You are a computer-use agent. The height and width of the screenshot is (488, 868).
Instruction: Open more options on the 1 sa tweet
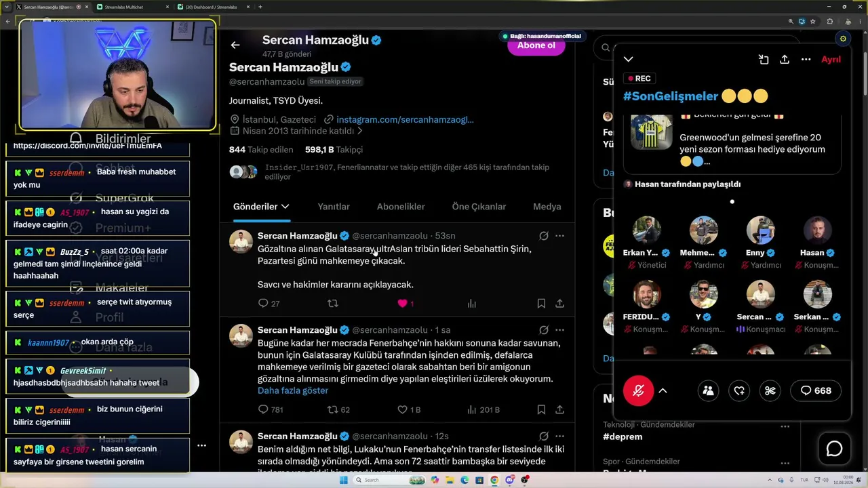[x=559, y=330]
